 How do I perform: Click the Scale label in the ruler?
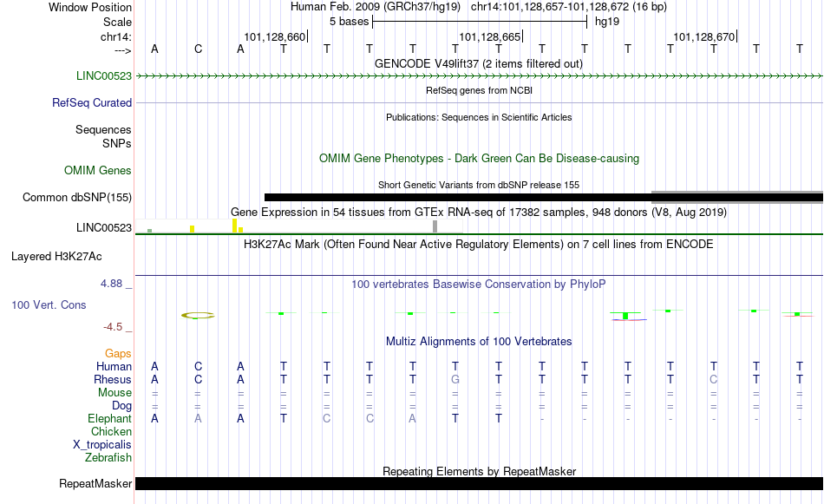pos(117,22)
